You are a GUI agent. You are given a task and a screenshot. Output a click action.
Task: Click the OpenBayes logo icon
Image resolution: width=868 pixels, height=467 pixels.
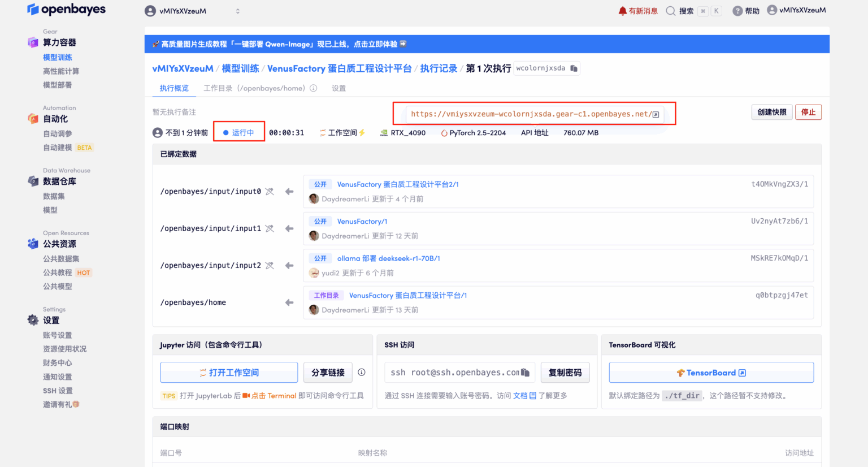click(x=32, y=9)
